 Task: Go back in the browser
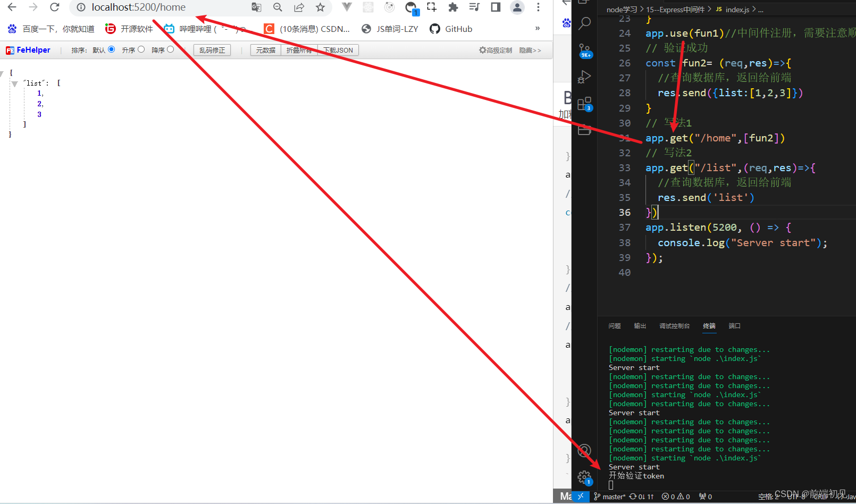[12, 7]
